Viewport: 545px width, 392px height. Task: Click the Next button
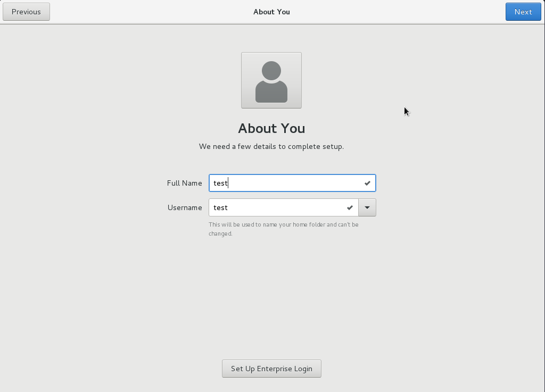(523, 12)
